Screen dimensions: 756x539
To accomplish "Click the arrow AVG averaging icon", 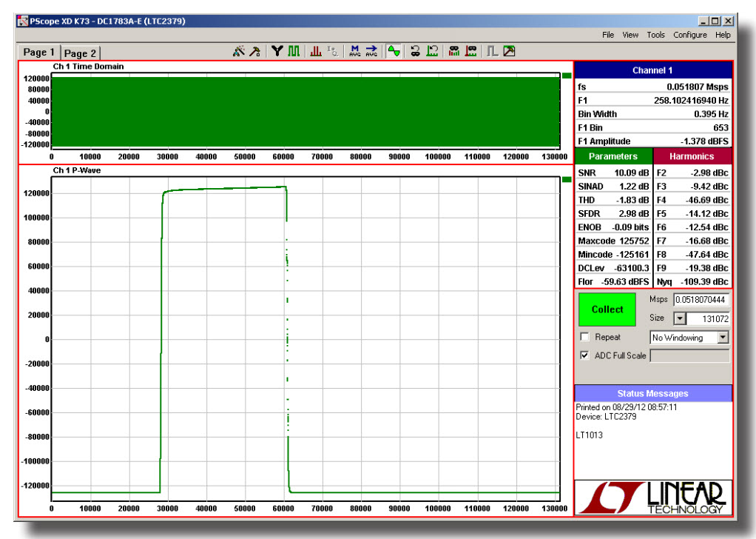I will [371, 51].
